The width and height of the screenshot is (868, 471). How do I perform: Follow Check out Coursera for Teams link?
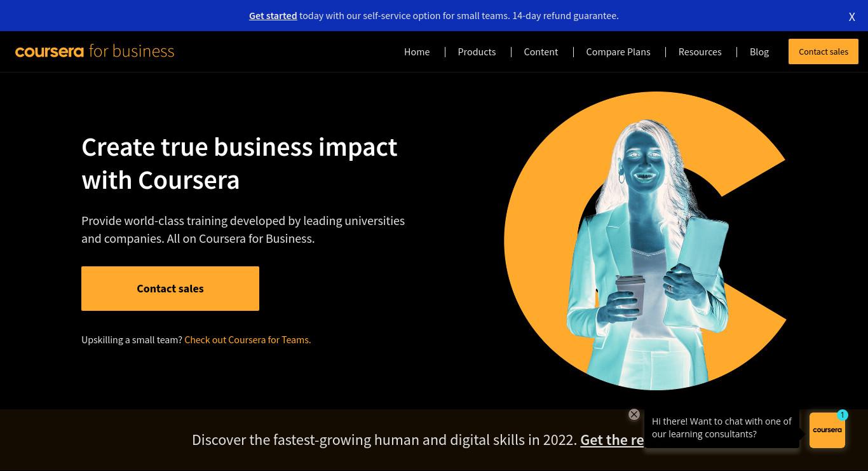point(248,339)
